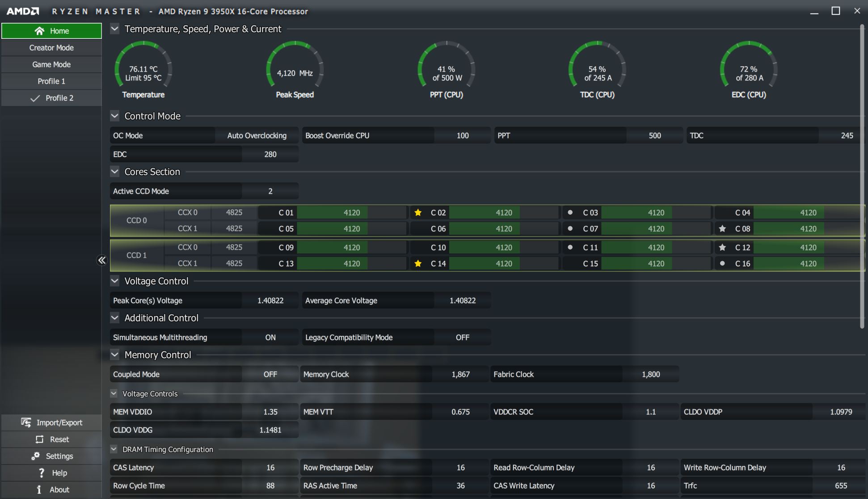Toggle Simultaneous Multithreading ON value
The image size is (868, 499).
point(270,338)
